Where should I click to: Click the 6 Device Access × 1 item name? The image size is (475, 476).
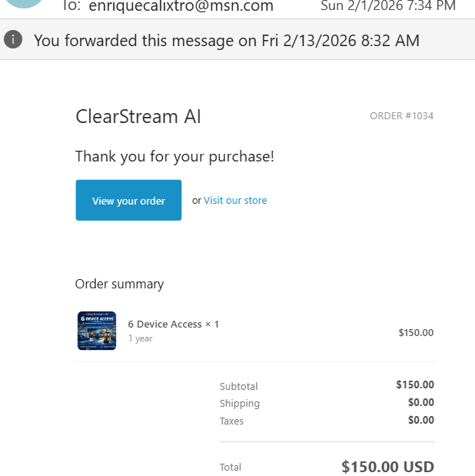(173, 325)
